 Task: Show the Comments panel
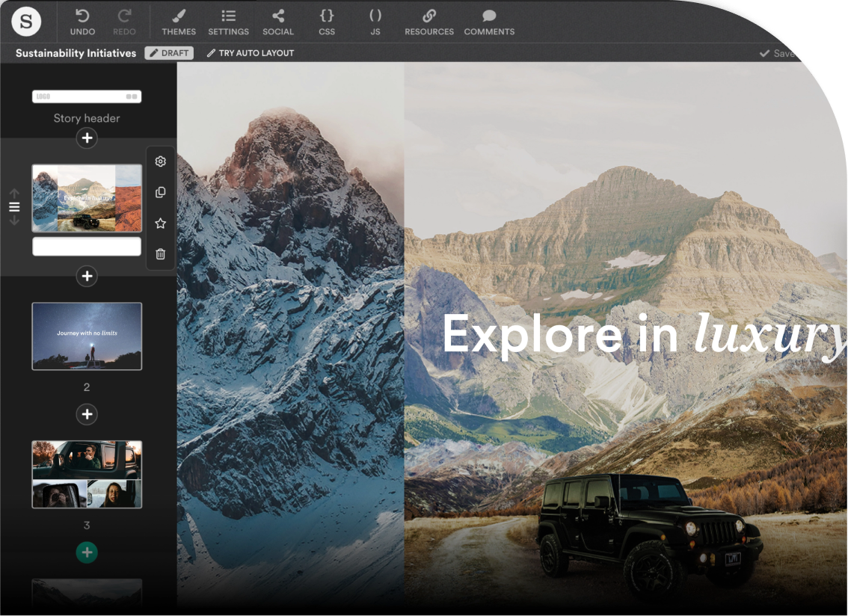(x=489, y=21)
